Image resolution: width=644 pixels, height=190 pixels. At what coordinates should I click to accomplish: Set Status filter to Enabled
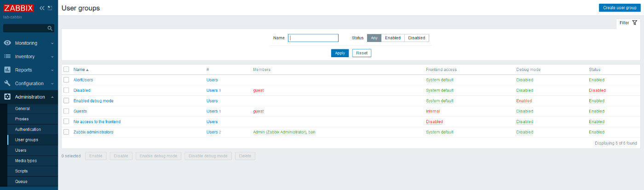(393, 38)
